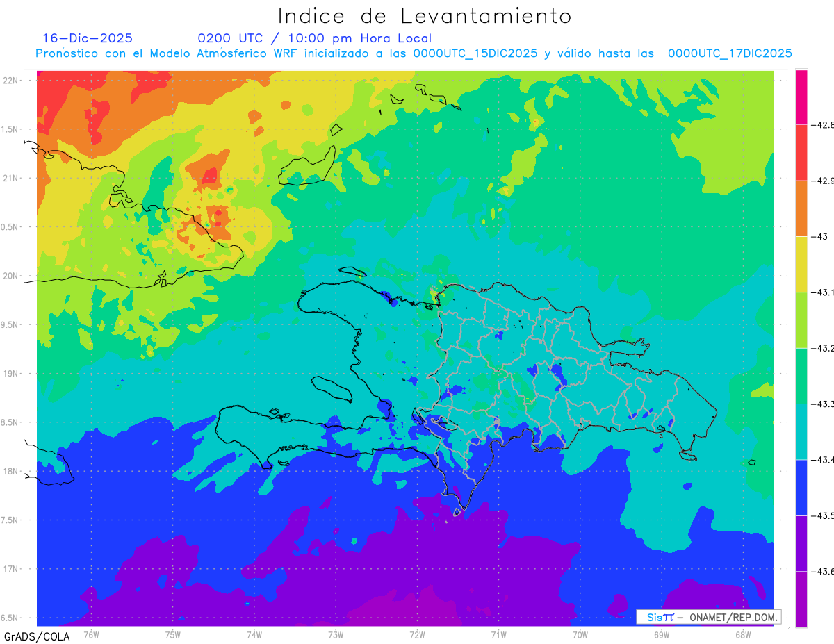
Task: Click the cyan color bar segment
Action: tap(801, 431)
